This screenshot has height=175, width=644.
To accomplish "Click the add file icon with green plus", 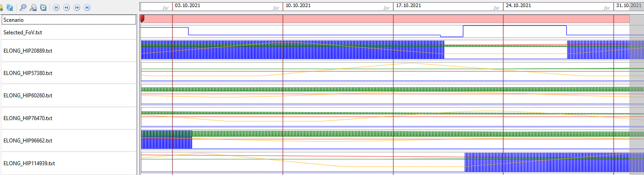I will click(x=1, y=7).
